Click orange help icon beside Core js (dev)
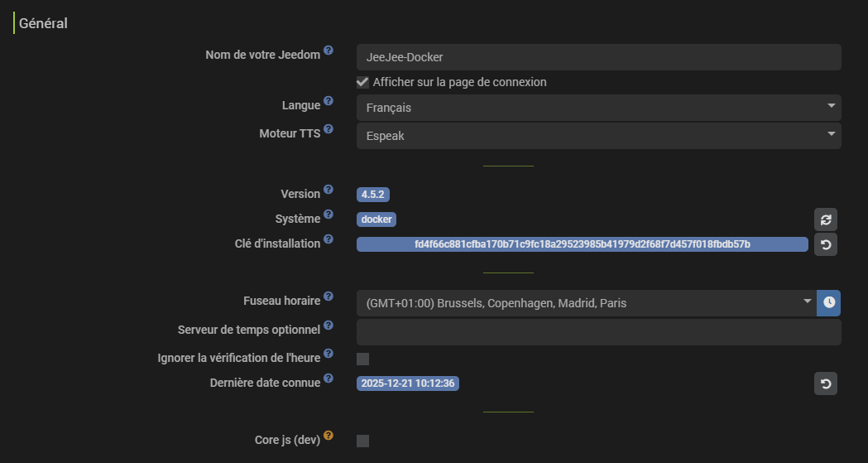This screenshot has width=868, height=463. (x=328, y=436)
